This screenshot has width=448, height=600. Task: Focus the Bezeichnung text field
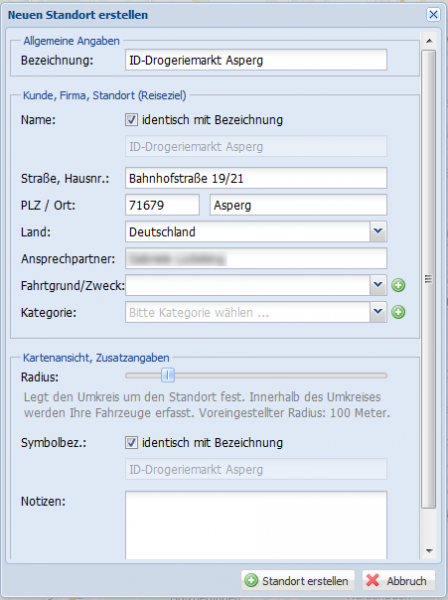click(x=256, y=60)
